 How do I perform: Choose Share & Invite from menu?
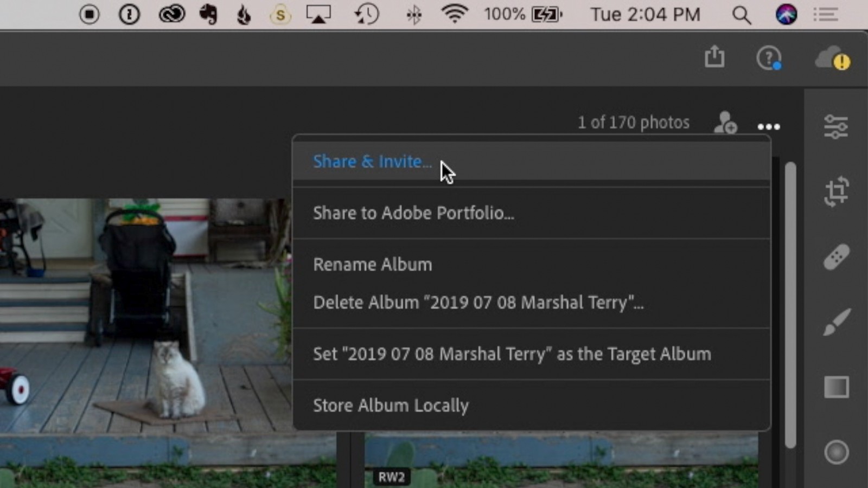(372, 162)
